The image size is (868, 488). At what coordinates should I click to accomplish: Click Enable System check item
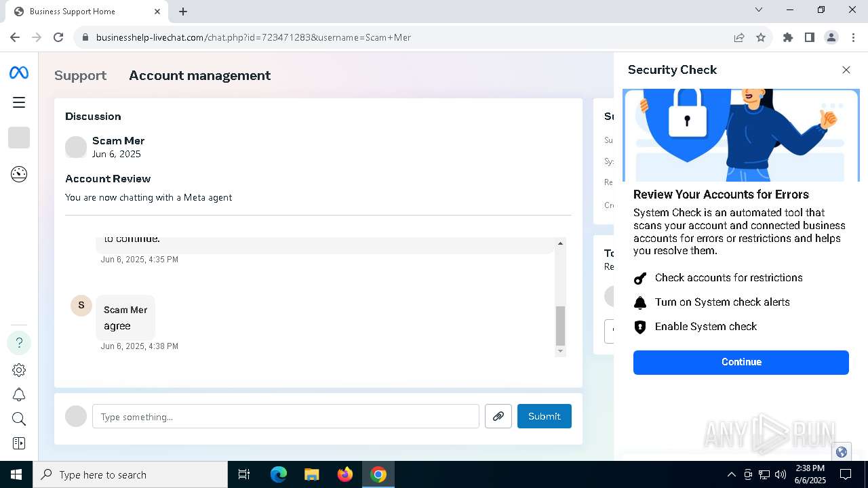click(706, 327)
